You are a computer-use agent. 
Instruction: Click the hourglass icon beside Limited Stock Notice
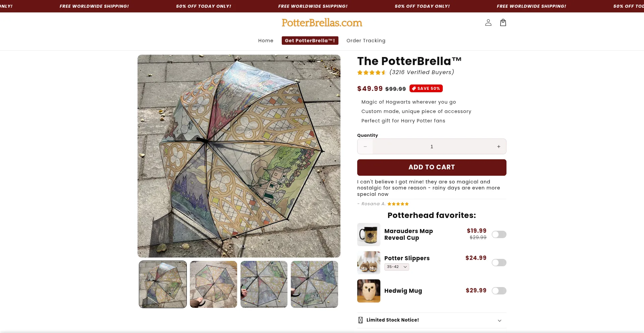coord(361,320)
